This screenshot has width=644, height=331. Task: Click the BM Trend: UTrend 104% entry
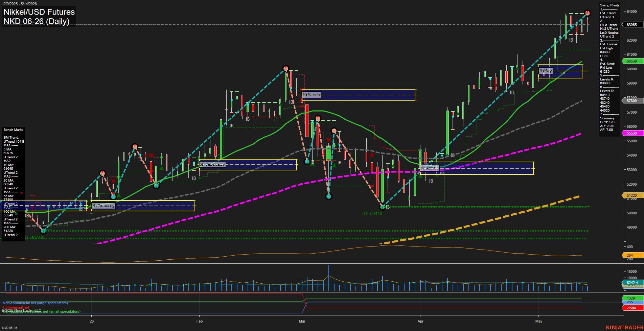pyautogui.click(x=14, y=140)
